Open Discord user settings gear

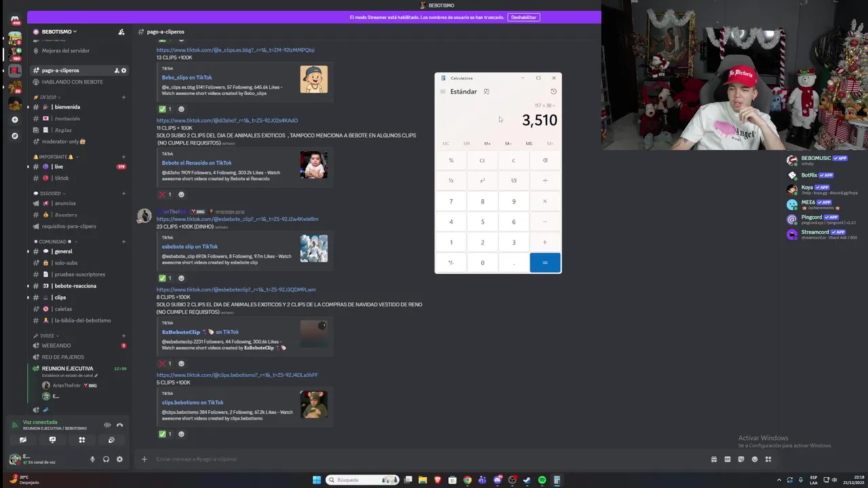point(119,460)
